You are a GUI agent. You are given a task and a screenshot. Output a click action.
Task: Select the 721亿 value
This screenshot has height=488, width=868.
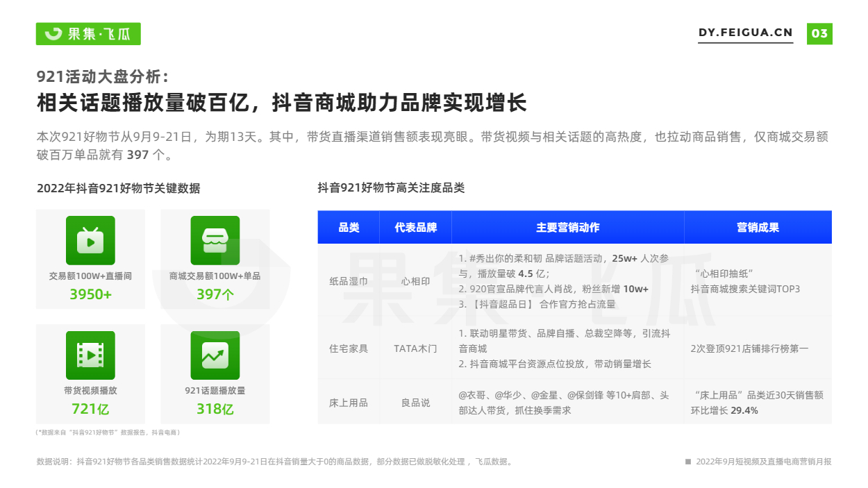[90, 409]
